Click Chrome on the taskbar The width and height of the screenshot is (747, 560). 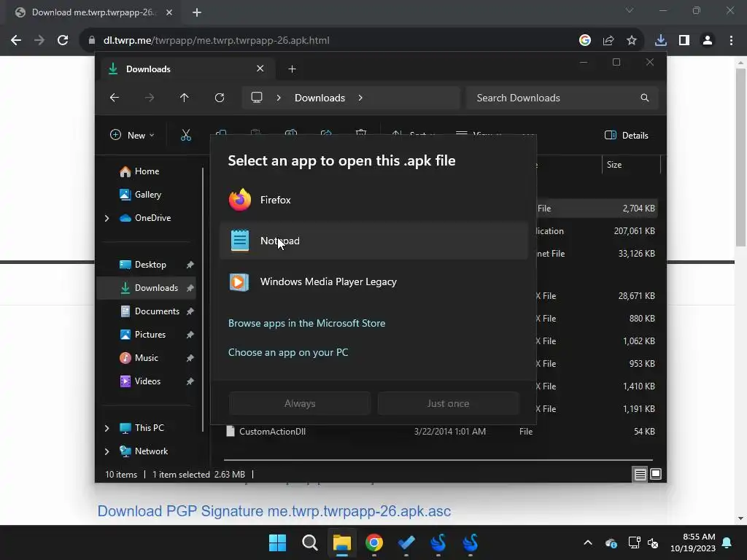[374, 542]
